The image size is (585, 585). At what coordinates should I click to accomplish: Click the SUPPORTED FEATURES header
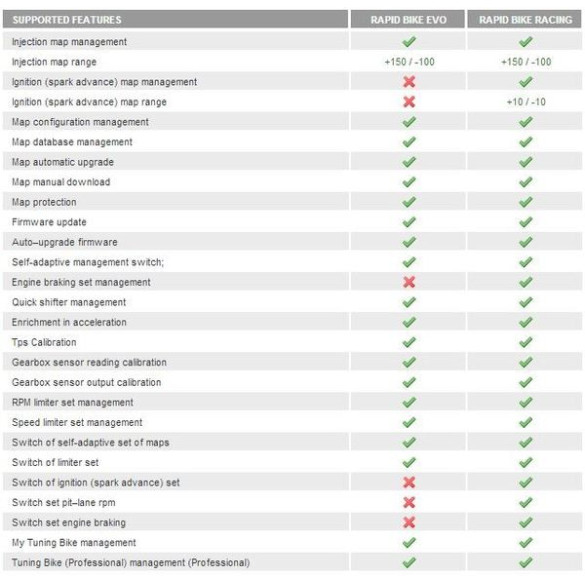[175, 19]
